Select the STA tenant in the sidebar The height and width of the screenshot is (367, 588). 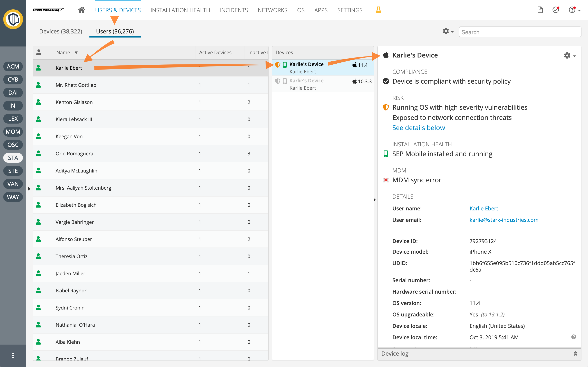point(13,158)
